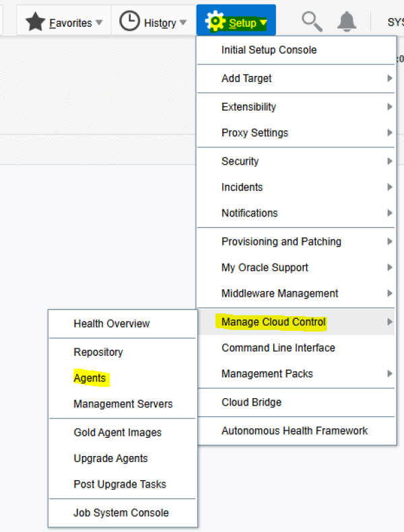404x532 pixels.
Task: Open the Favorites dropdown arrow
Action: point(99,23)
